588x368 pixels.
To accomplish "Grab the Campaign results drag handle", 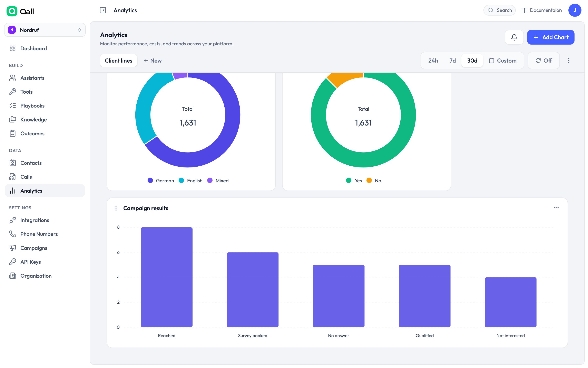I will 116,208.
